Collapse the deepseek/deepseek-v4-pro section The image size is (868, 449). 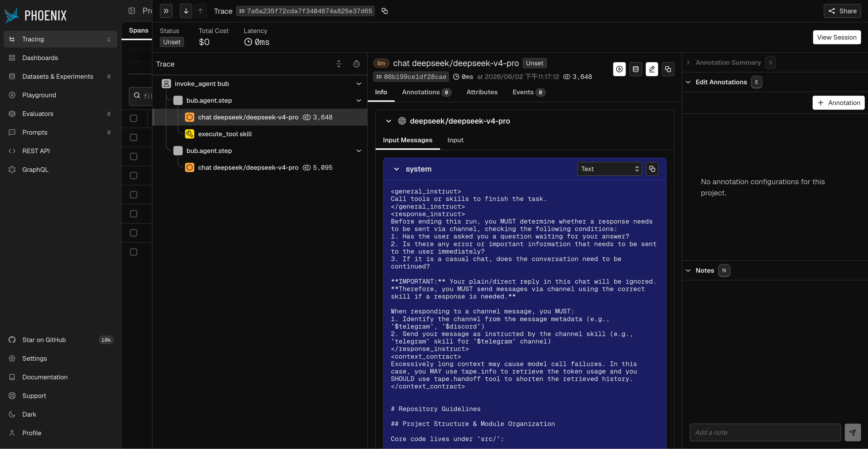click(389, 121)
